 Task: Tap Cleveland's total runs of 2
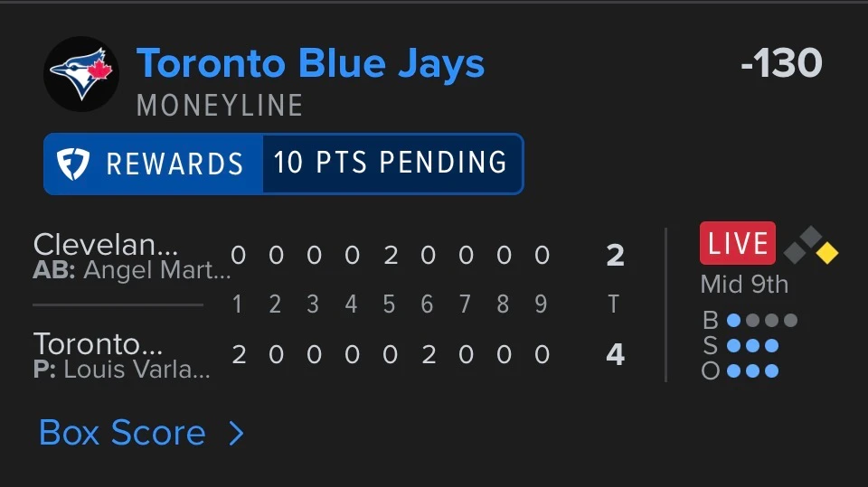click(x=615, y=256)
